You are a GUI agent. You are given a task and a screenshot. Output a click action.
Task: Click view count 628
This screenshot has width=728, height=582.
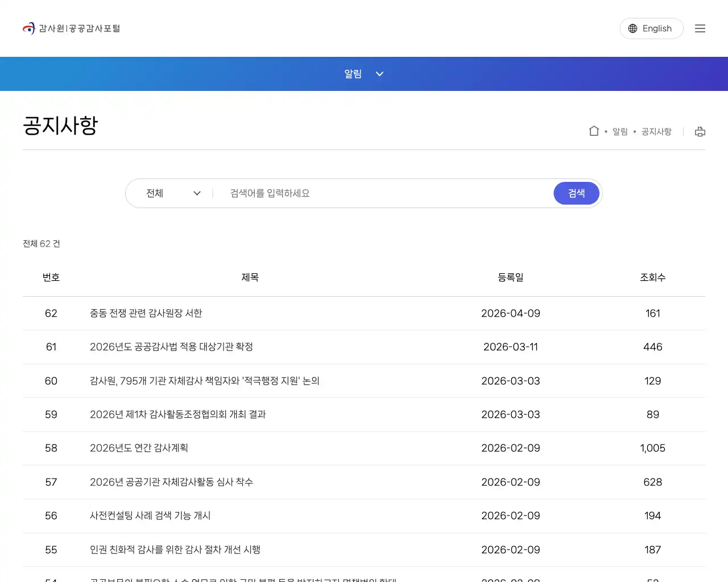653,482
